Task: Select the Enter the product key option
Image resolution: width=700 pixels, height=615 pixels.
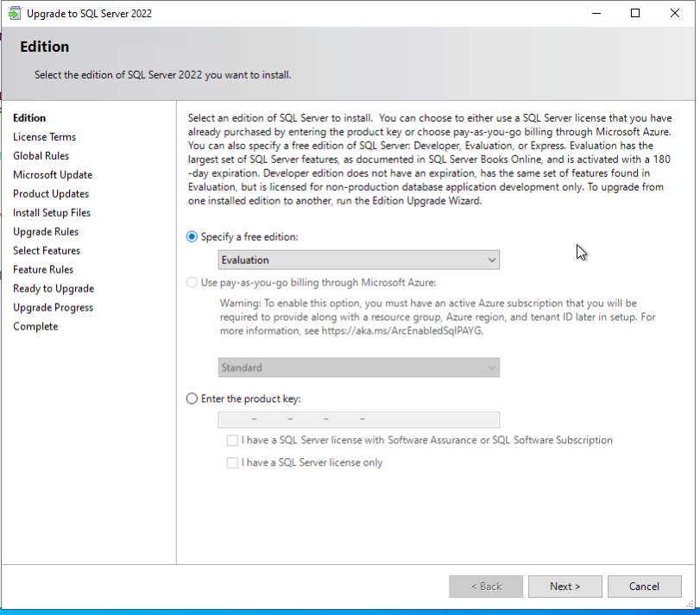Action: 191,398
